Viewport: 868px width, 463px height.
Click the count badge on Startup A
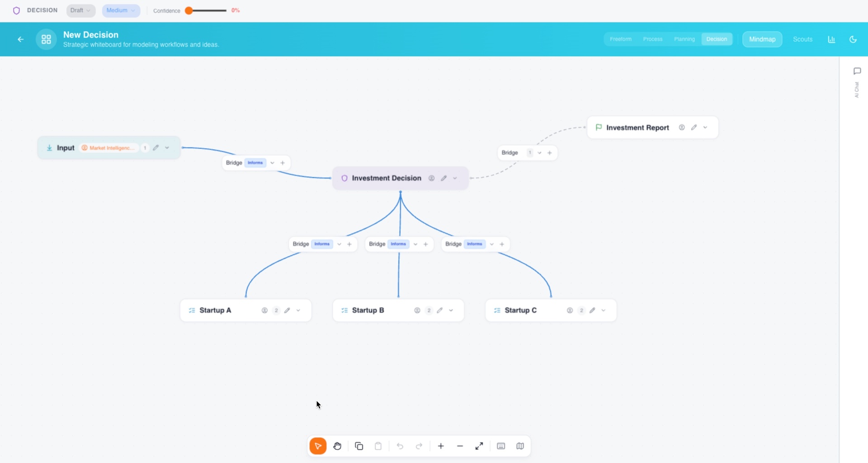coord(276,310)
